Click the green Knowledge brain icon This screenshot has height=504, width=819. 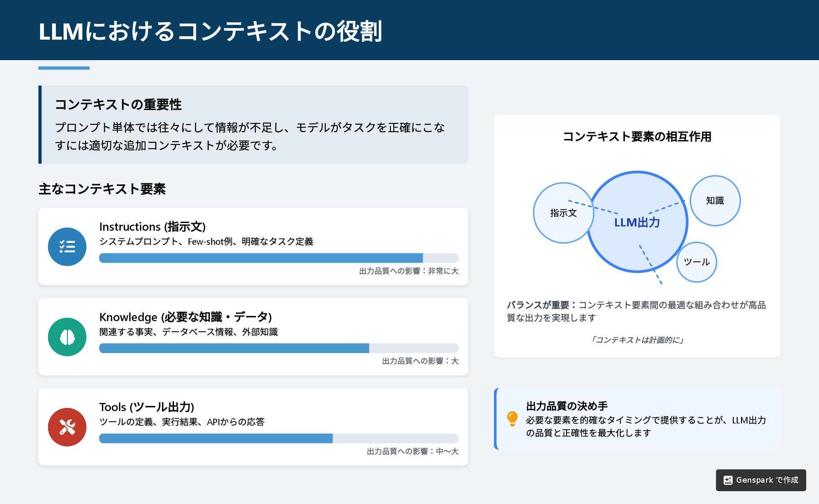67,337
